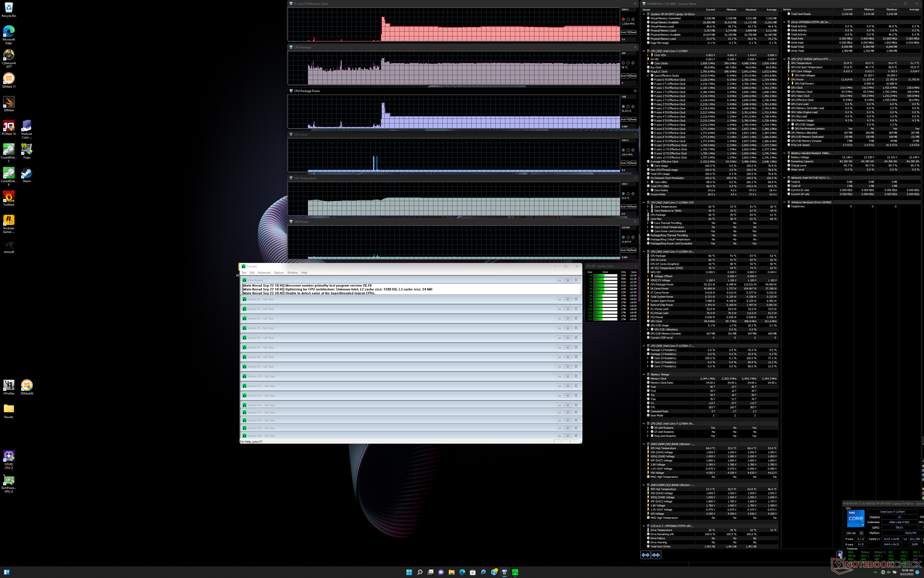Toggle middle checkbox in GPU Clock graph
Viewport: 924px width, 578px height.
[628, 150]
